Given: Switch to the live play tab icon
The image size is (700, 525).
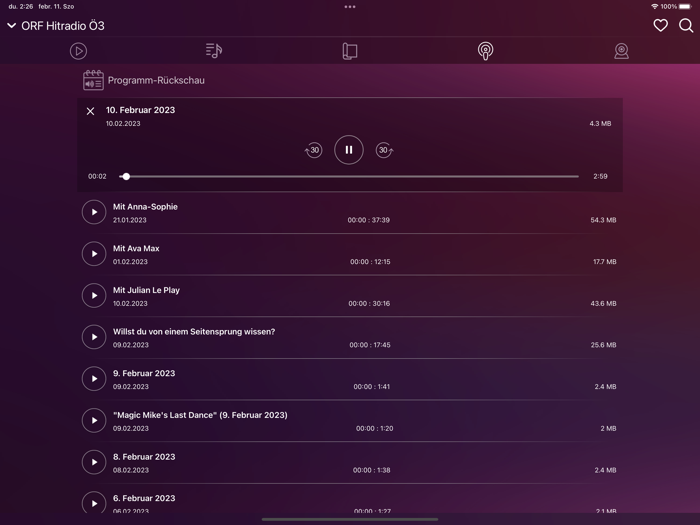Looking at the screenshot, I should click(79, 51).
